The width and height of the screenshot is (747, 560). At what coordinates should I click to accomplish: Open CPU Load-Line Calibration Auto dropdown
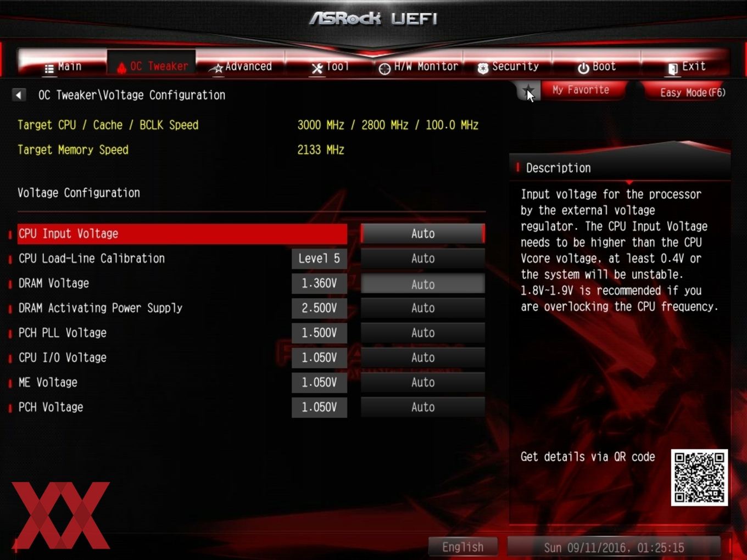tap(423, 259)
